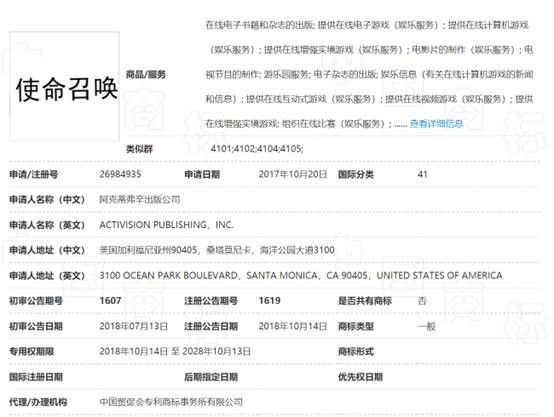Click the 专用权期限 label
Viewport: 554px width, 417px height.
click(31, 351)
